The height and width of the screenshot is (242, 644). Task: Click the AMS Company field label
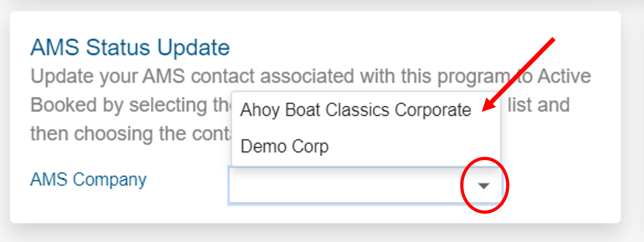click(x=89, y=179)
